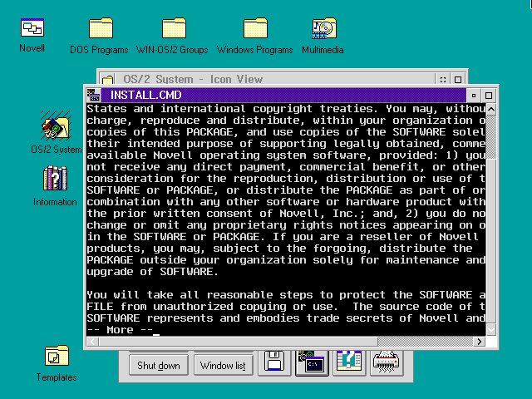Screen dimensions: 532x399
Task: Open OS/2 System window system menu icon
Action: [x=107, y=80]
